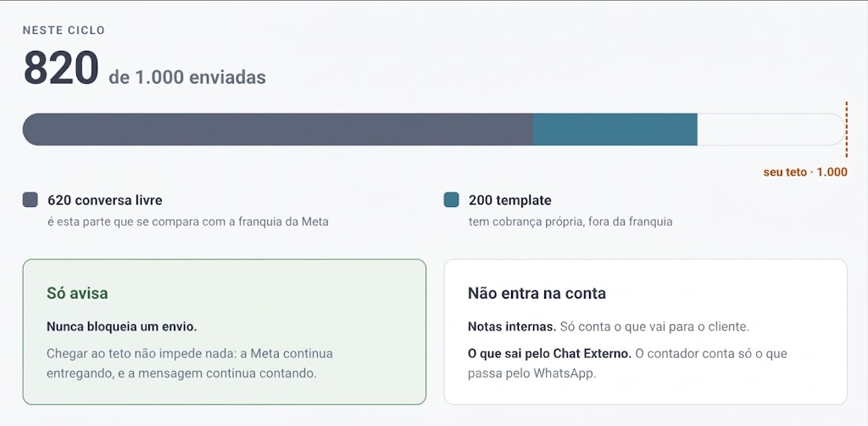The width and height of the screenshot is (868, 426).
Task: Click the gray conversa livre legend square
Action: click(30, 199)
